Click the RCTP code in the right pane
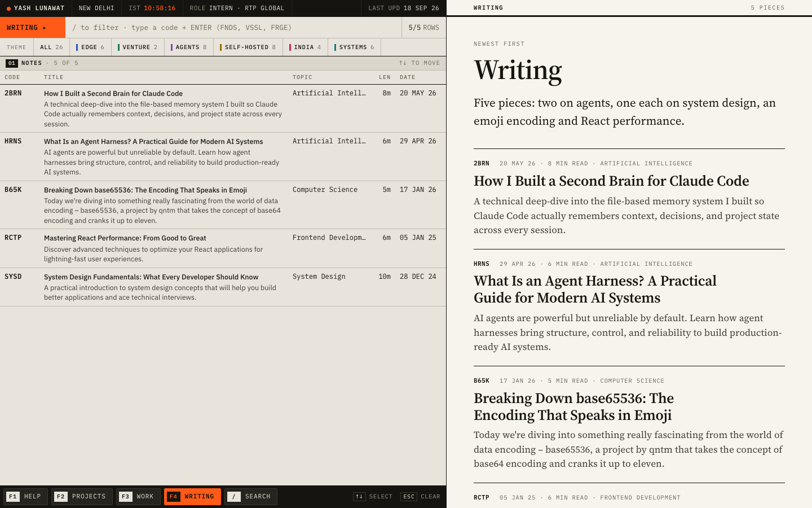The image size is (812, 508). [482, 498]
